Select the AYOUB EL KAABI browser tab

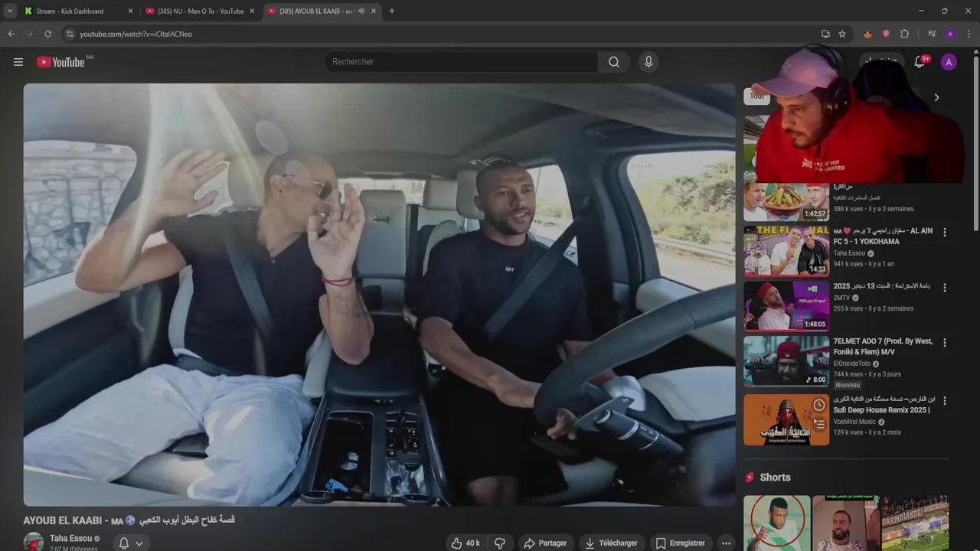tap(315, 11)
